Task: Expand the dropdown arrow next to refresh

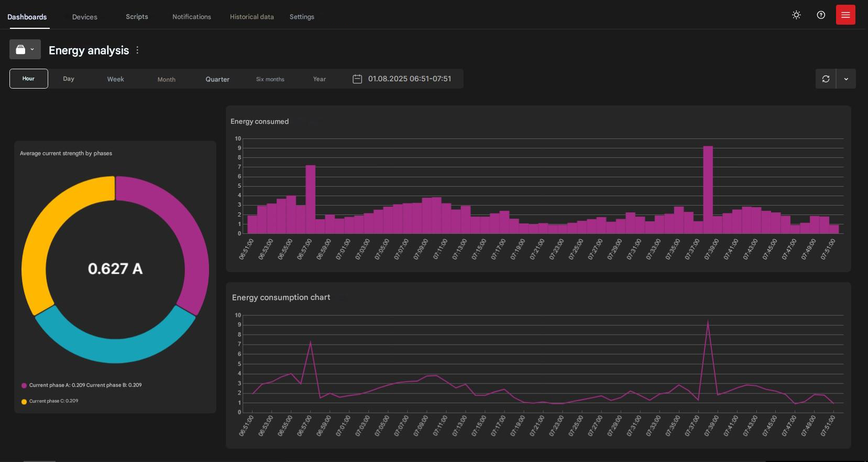Action: coord(846,79)
